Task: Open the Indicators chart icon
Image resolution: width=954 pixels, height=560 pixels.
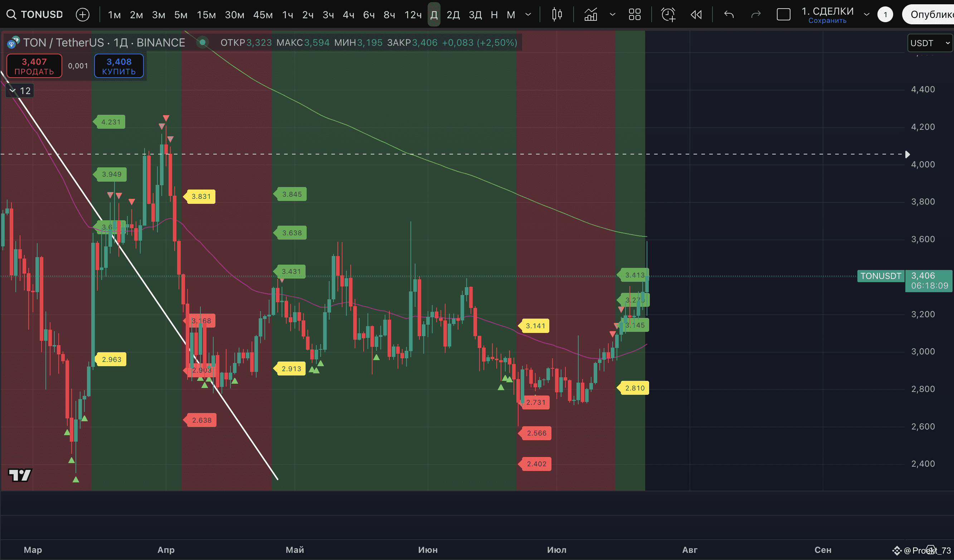Action: pyautogui.click(x=590, y=15)
